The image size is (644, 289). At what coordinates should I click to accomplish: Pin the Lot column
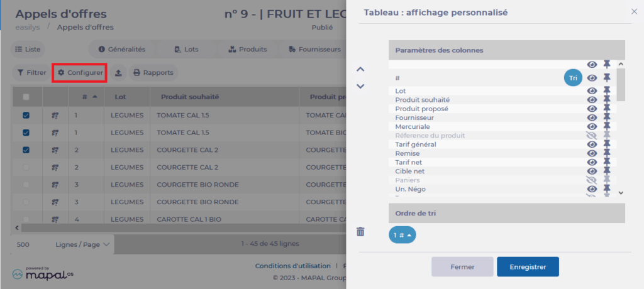pyautogui.click(x=607, y=91)
